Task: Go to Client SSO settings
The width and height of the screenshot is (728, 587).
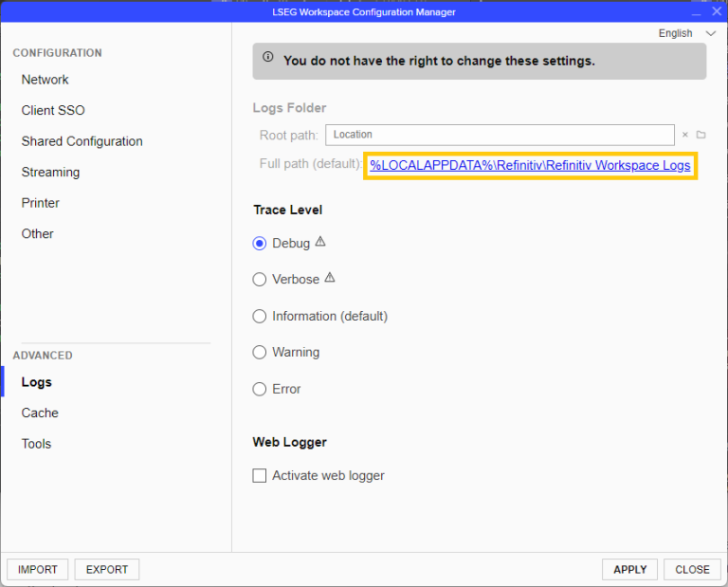Action: (x=53, y=111)
